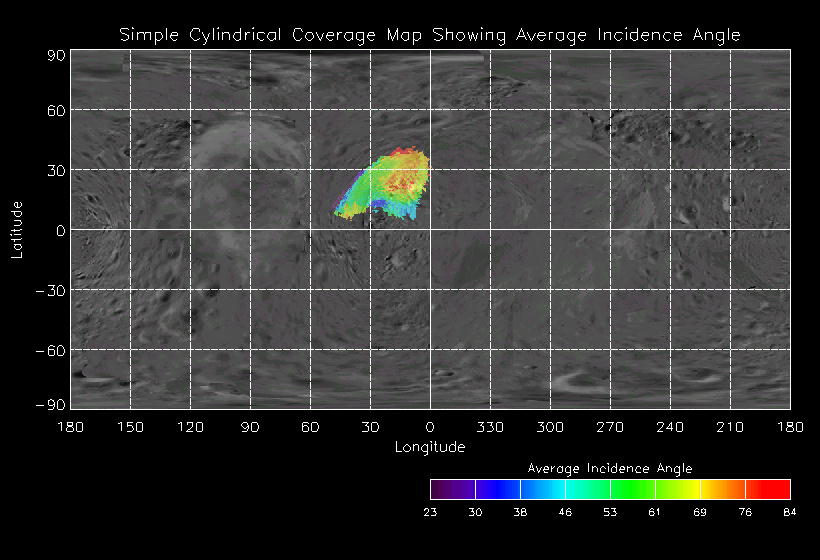Viewport: 820px width, 560px height.
Task: Click longitude tick label 270
Action: tap(610, 427)
